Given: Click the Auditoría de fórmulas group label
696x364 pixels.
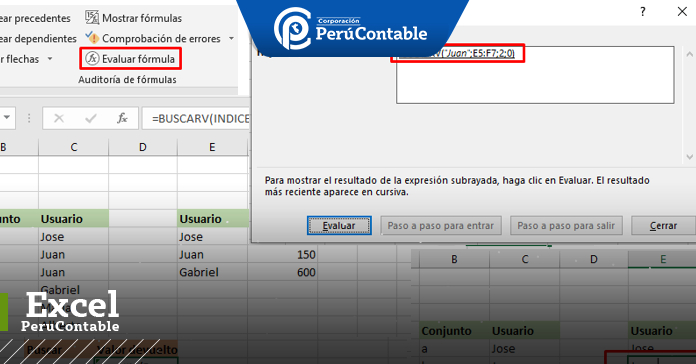Looking at the screenshot, I should click(127, 80).
